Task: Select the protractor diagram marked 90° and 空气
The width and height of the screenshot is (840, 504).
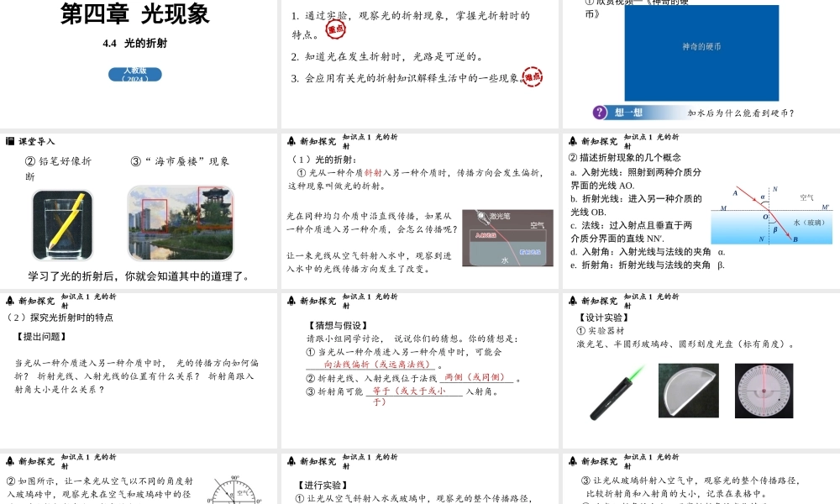Action: pyautogui.click(x=235, y=489)
